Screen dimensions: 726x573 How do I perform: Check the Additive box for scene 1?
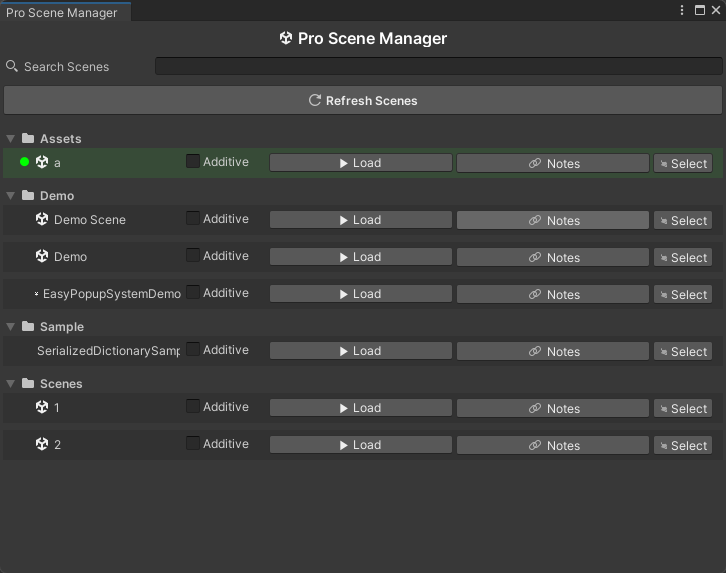[x=193, y=406]
